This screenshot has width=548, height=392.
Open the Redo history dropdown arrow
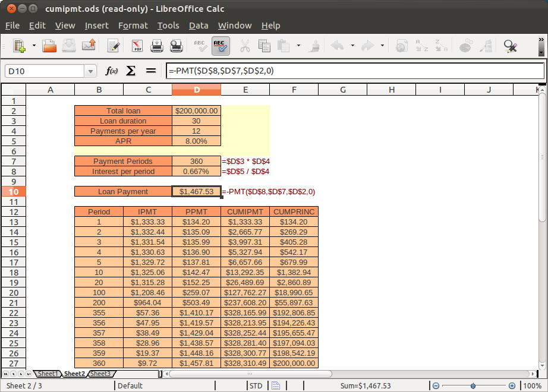tap(382, 45)
